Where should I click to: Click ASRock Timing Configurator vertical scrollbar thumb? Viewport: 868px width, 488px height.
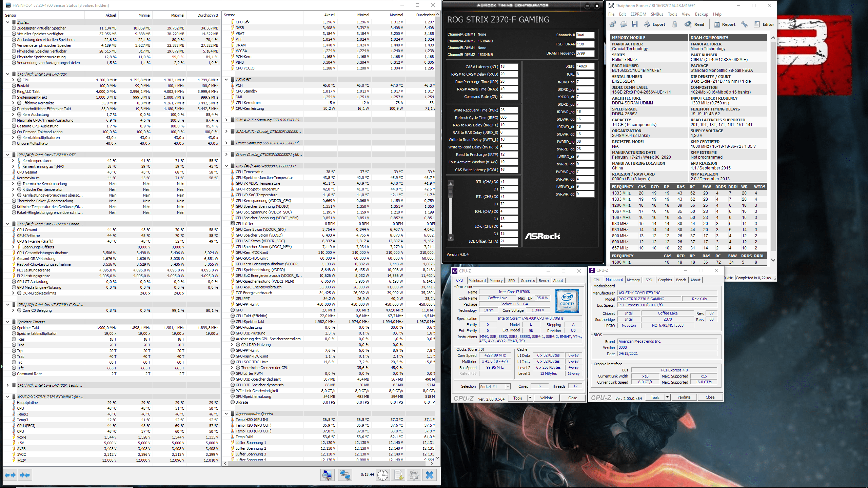[451, 192]
